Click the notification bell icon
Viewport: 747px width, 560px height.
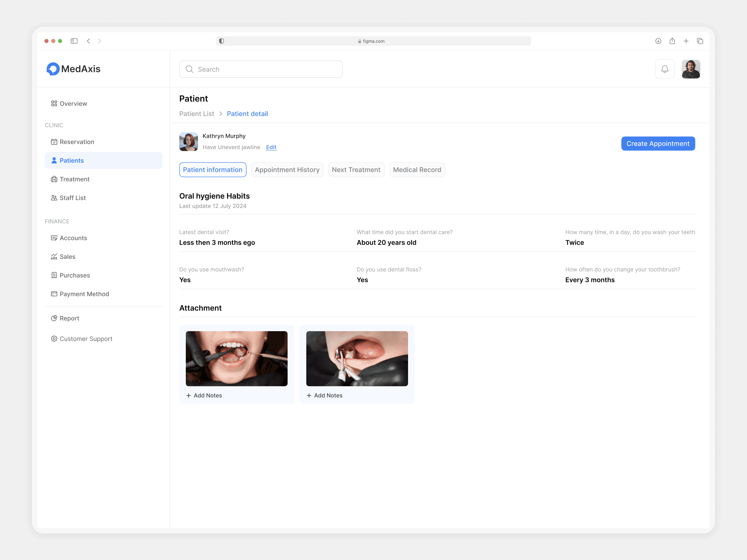point(664,69)
